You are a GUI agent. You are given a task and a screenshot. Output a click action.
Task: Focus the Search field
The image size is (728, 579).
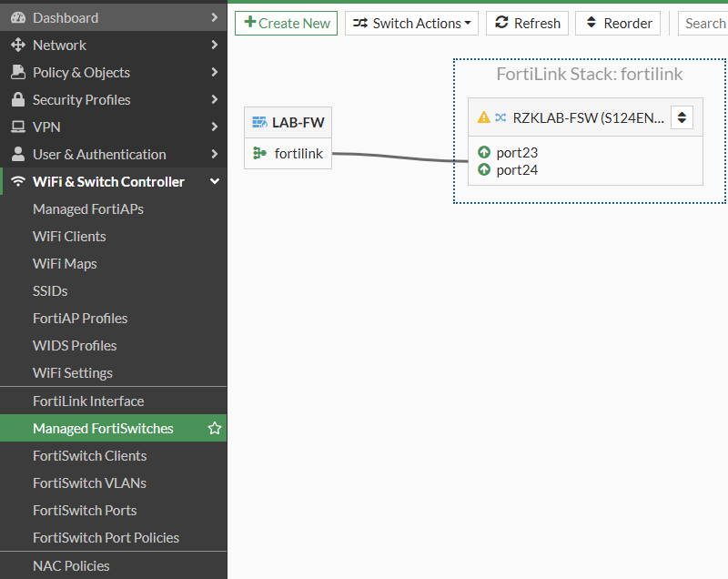[x=703, y=24]
